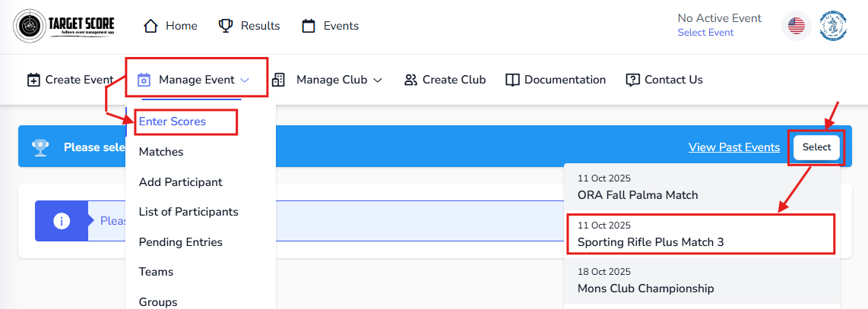Collapse the Manage Event dropdown chevron
Viewport: 868px width, 309px height.
tap(245, 80)
